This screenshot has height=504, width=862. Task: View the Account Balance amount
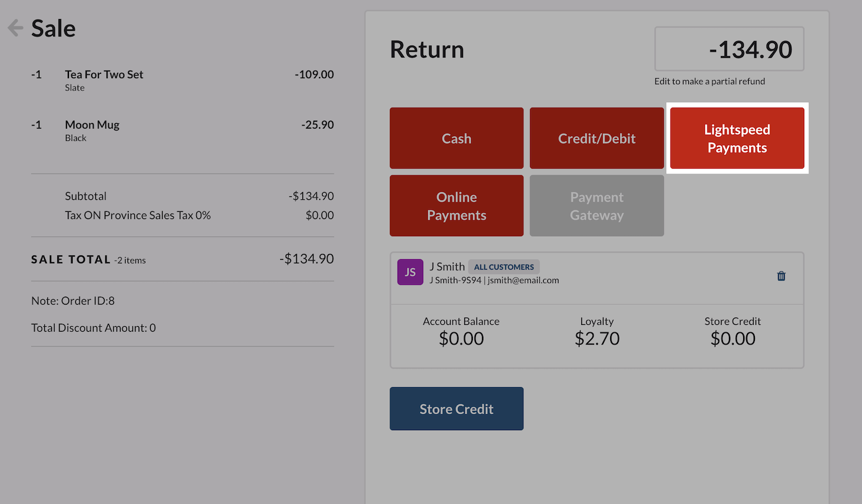461,338
